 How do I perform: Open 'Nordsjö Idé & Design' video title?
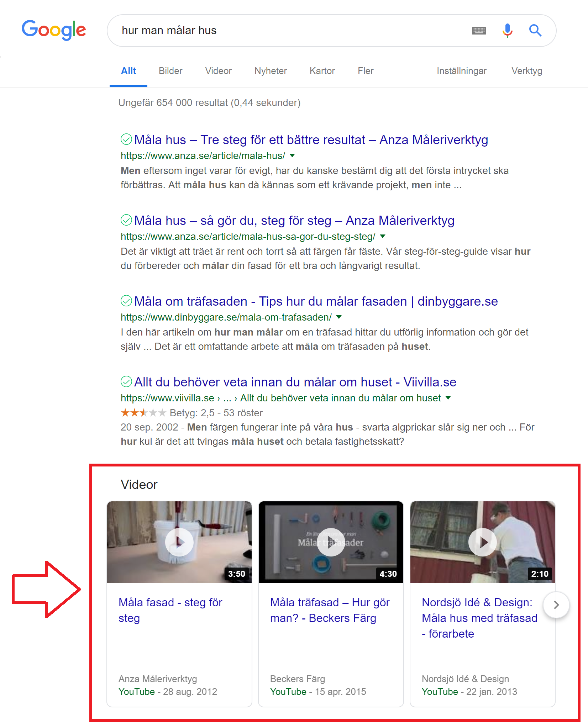pos(479,618)
